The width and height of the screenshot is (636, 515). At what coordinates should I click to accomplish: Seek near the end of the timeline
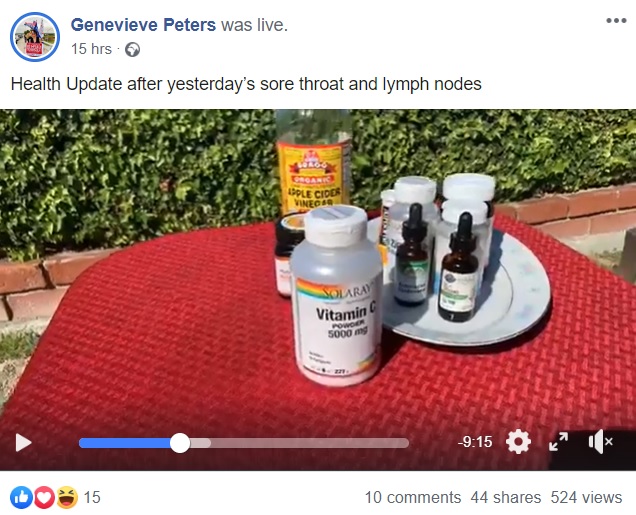coord(400,443)
